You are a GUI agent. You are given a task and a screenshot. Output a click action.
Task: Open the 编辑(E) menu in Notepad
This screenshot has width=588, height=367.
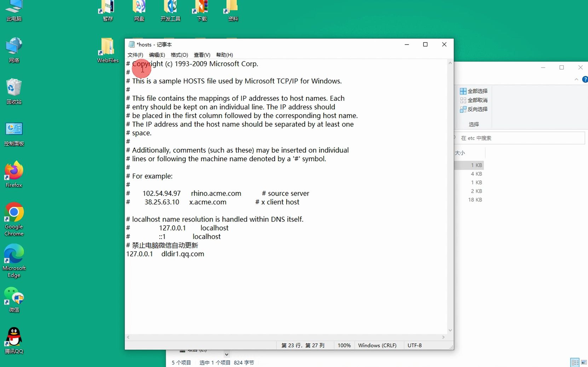click(x=157, y=55)
